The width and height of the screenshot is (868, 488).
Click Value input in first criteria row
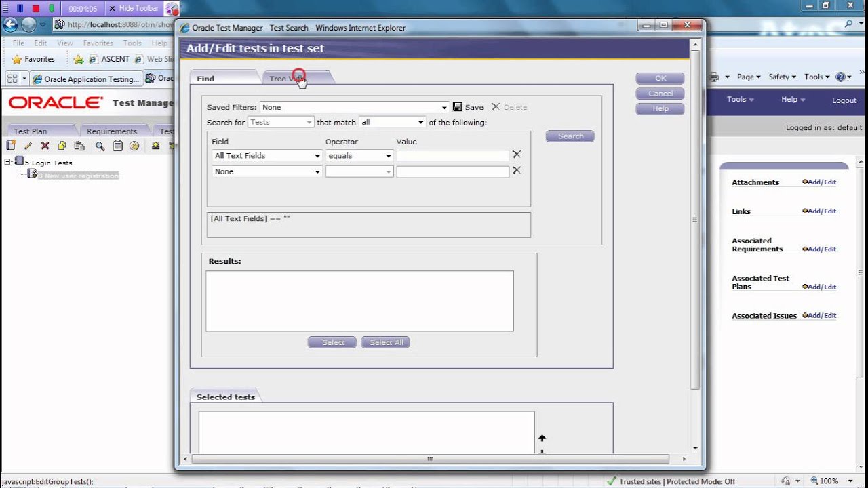[x=453, y=156]
